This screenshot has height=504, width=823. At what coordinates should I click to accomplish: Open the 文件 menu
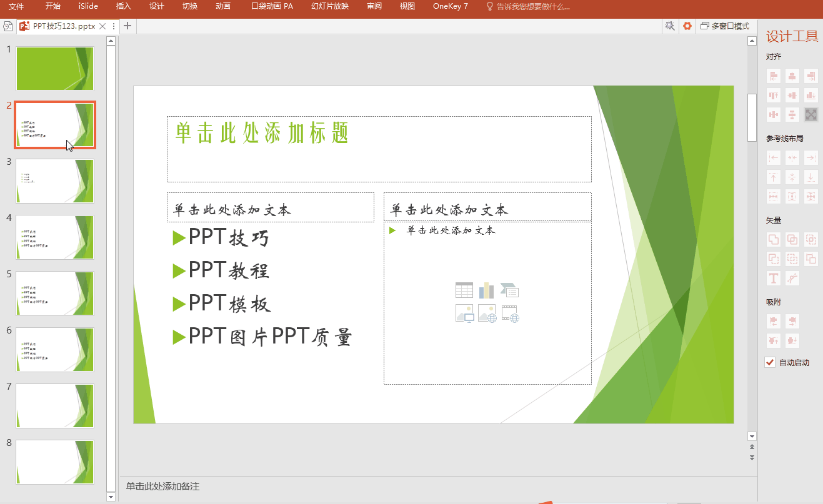click(16, 7)
